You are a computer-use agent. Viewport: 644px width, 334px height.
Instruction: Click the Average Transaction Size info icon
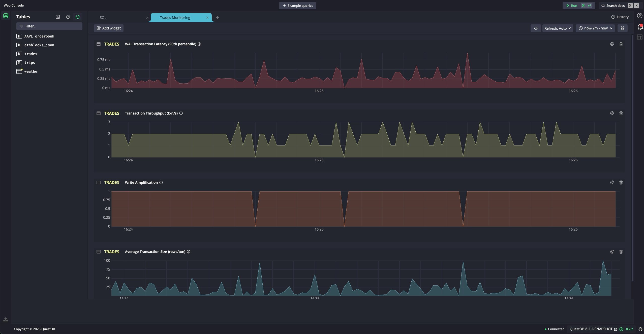[189, 252]
